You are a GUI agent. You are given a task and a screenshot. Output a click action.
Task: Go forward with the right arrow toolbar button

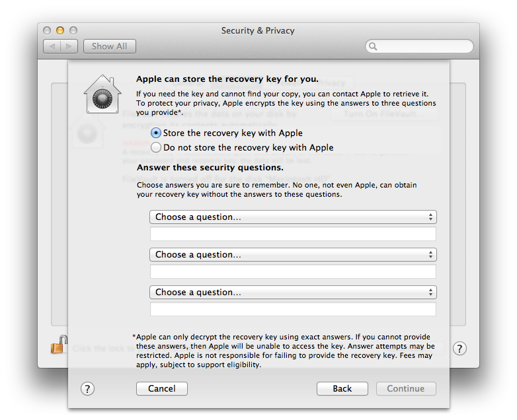(69, 46)
